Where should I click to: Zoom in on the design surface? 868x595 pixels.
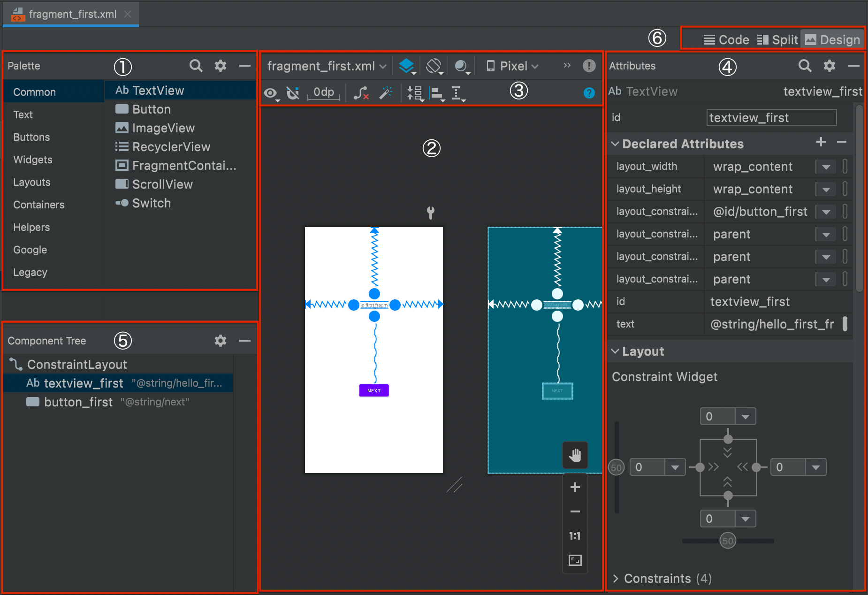575,488
